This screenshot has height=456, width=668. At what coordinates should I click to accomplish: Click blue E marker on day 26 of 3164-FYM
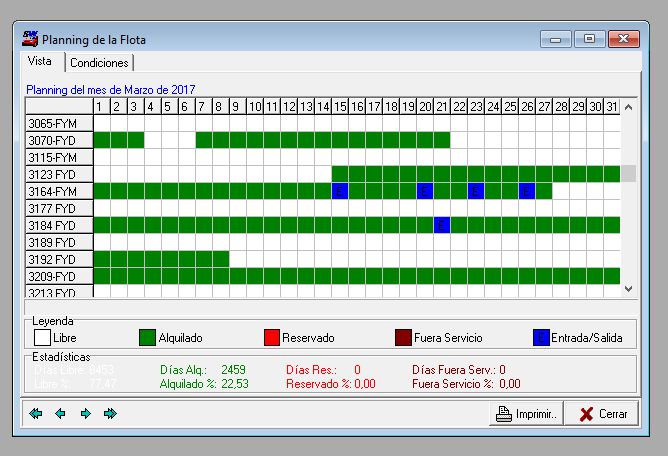click(527, 191)
